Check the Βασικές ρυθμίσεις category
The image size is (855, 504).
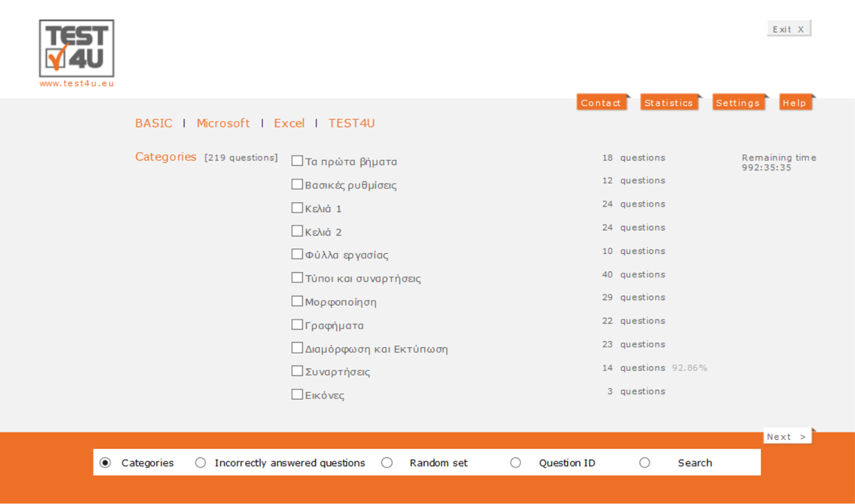coord(297,184)
